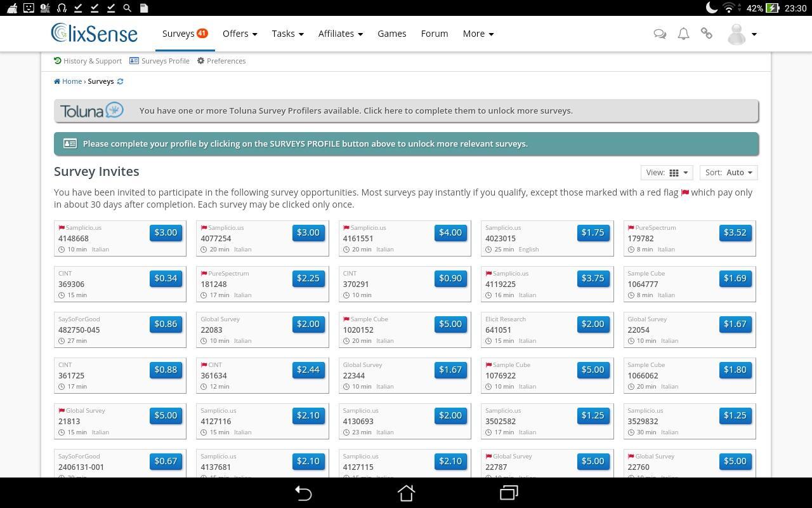Start survey 4077254 $3.00 button

point(308,232)
